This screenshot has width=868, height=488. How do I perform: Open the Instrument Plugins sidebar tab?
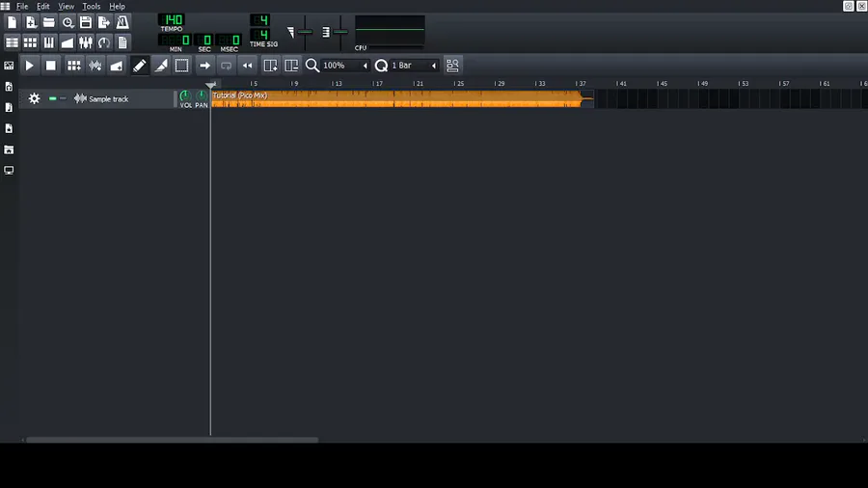[x=9, y=66]
